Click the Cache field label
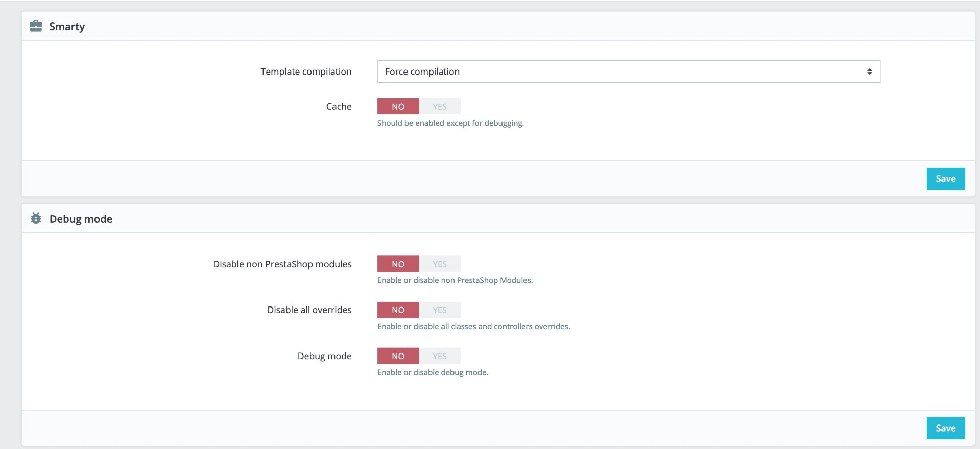Viewport: 980px width, 449px height. coord(339,106)
